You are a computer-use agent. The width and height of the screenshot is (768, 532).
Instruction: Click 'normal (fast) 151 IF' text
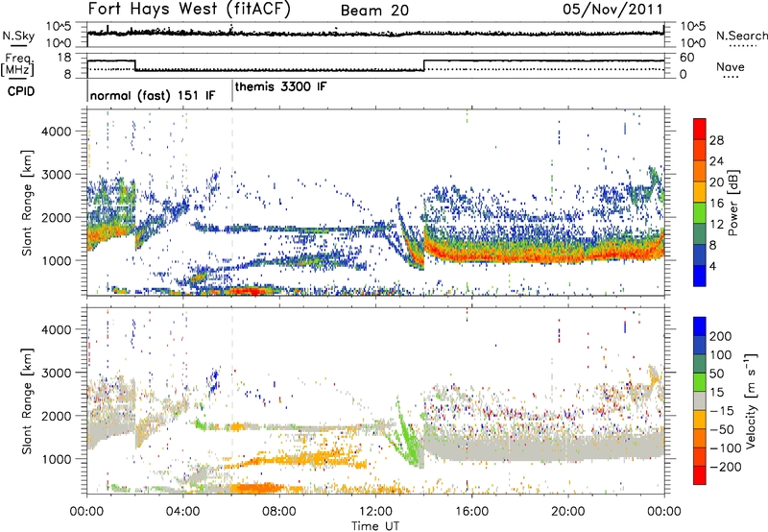tap(153, 95)
